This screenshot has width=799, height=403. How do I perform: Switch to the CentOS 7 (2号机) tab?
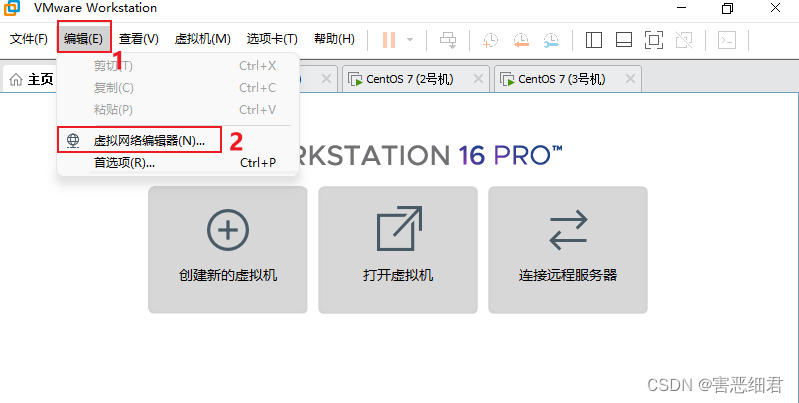[410, 79]
